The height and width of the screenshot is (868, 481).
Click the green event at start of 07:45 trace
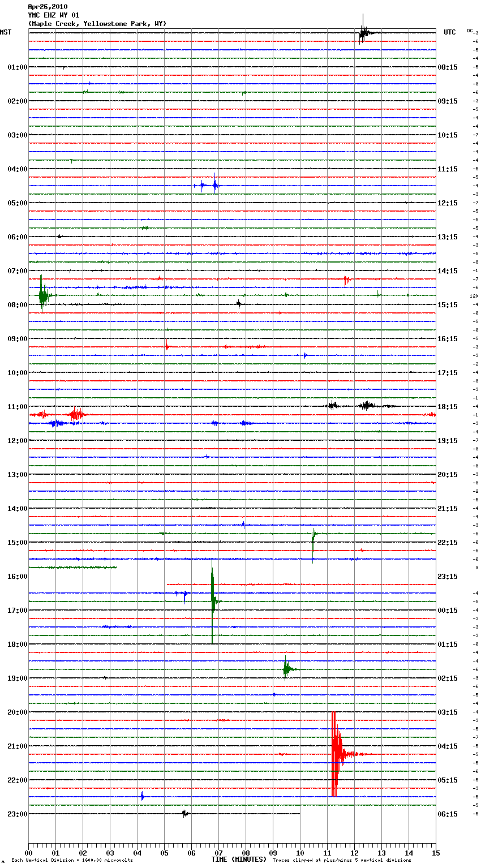pyautogui.click(x=44, y=294)
